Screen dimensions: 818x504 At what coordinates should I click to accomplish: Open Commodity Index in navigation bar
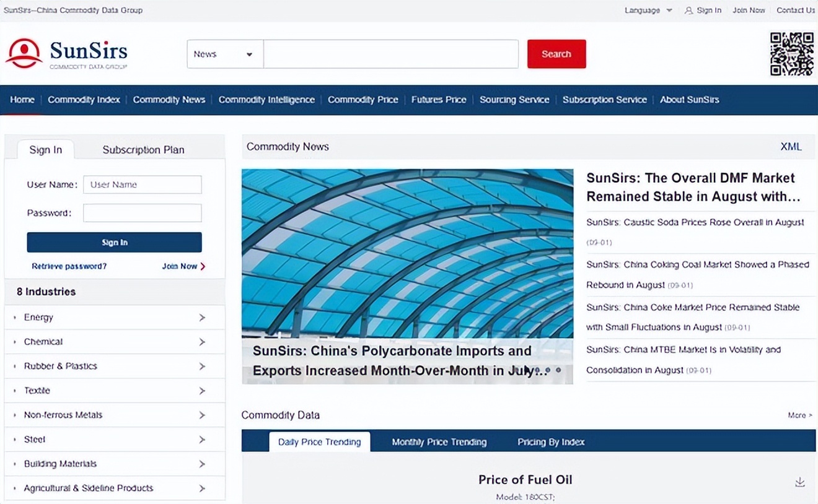[x=84, y=100]
